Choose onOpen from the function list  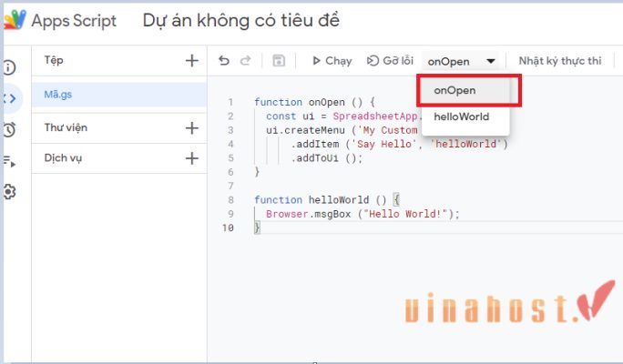coord(465,90)
